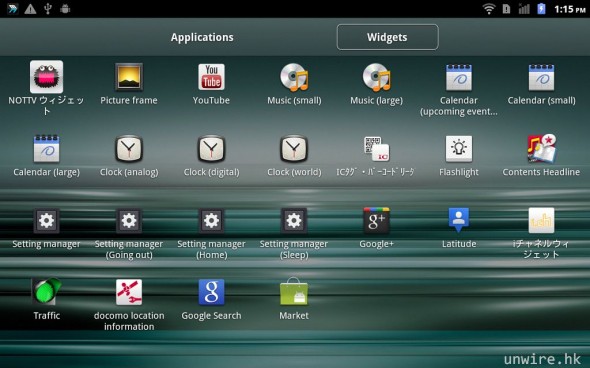This screenshot has height=368, width=590.
Task: Open the Contents Headline widget
Action: 541,148
